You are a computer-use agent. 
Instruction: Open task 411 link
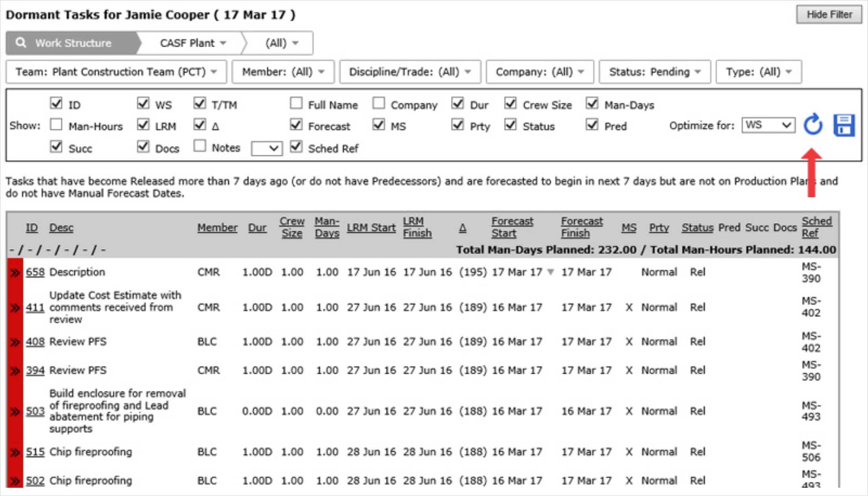pos(35,307)
